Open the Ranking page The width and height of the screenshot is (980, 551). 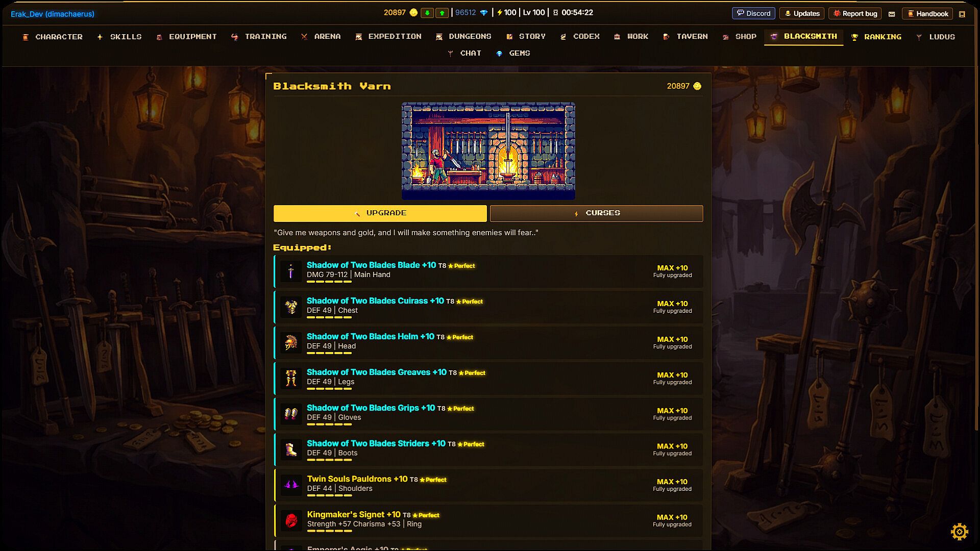(x=876, y=37)
